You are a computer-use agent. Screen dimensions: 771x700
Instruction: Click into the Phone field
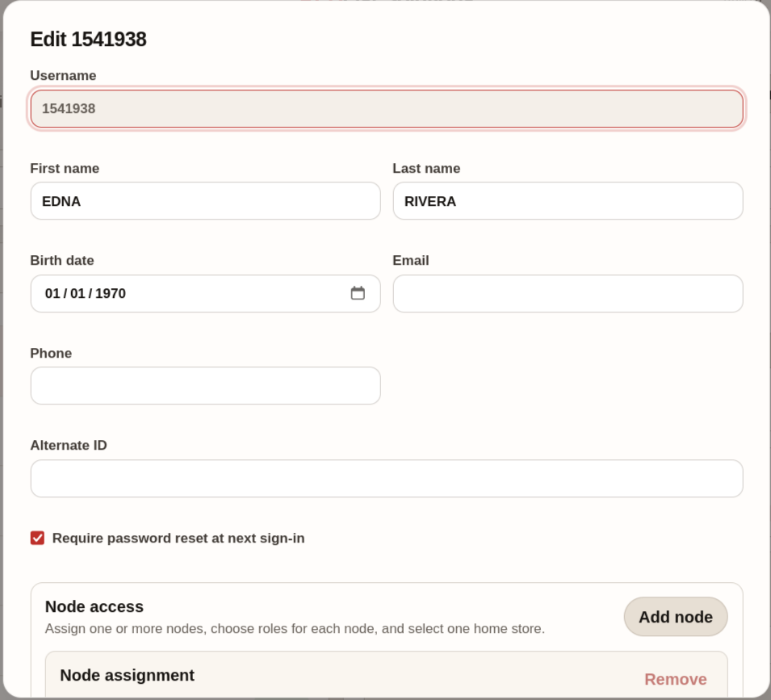point(206,386)
